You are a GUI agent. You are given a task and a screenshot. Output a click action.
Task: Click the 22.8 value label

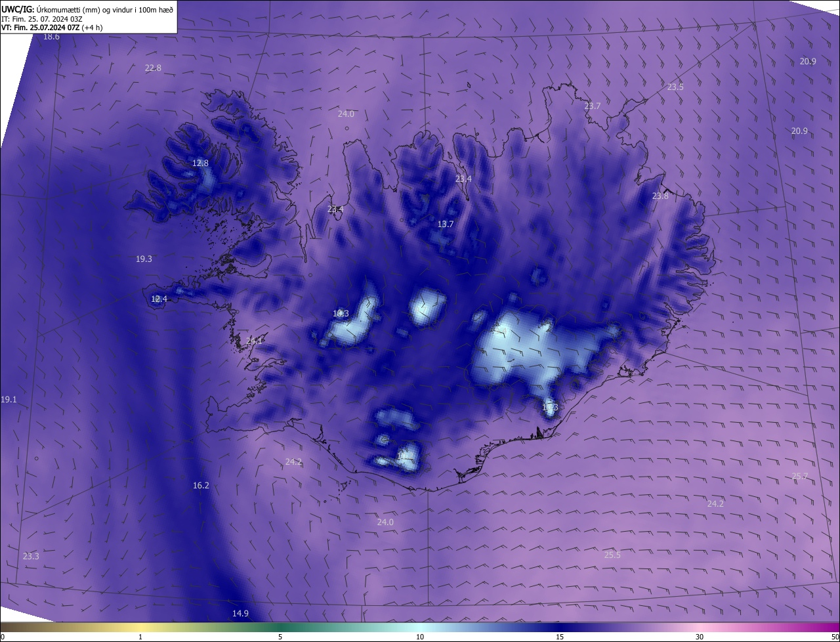tap(153, 68)
